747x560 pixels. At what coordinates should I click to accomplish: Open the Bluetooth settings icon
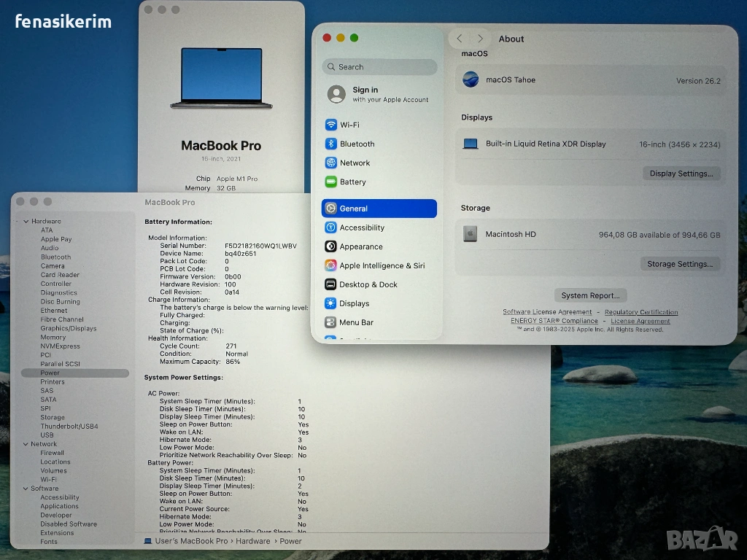coord(331,144)
